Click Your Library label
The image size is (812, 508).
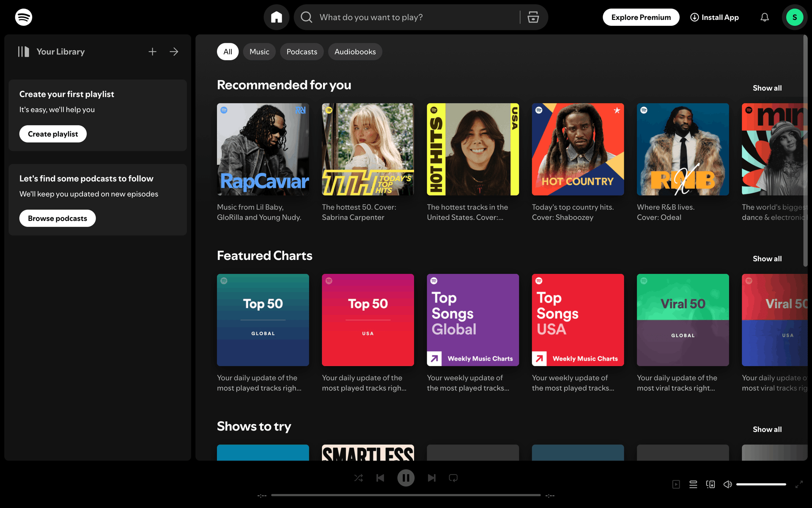click(60, 52)
